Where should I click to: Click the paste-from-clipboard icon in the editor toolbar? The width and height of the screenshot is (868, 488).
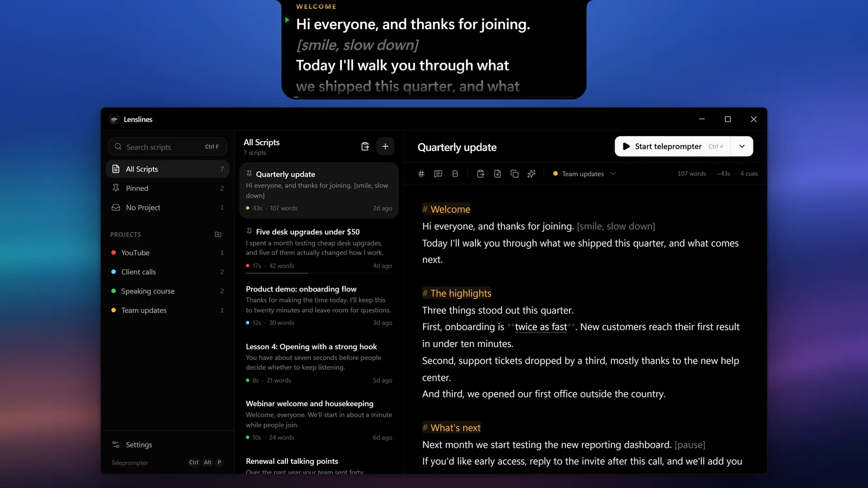pyautogui.click(x=481, y=174)
